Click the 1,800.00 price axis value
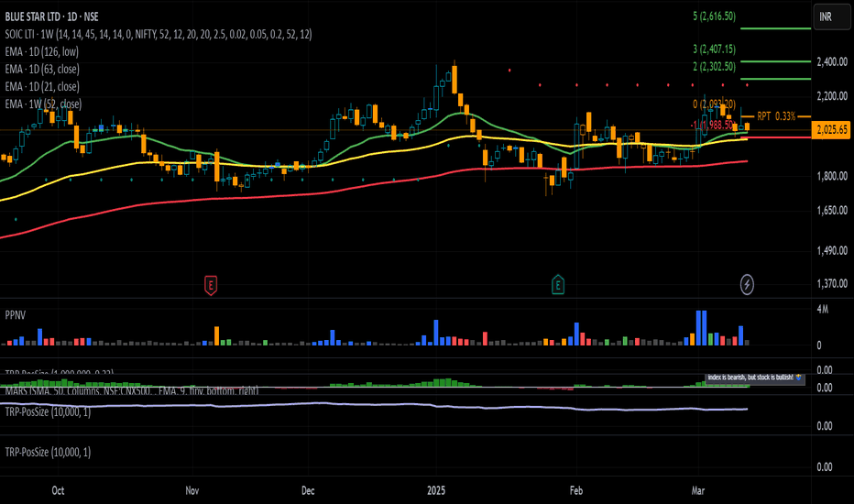Screen dimensions: 854x504 click(x=832, y=176)
